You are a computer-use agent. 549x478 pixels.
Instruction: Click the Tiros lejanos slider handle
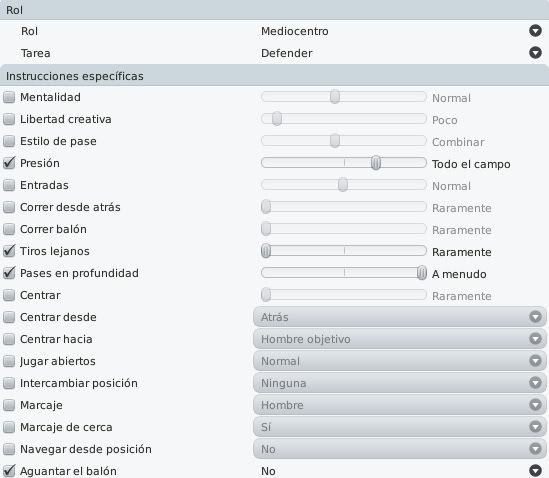[266, 251]
